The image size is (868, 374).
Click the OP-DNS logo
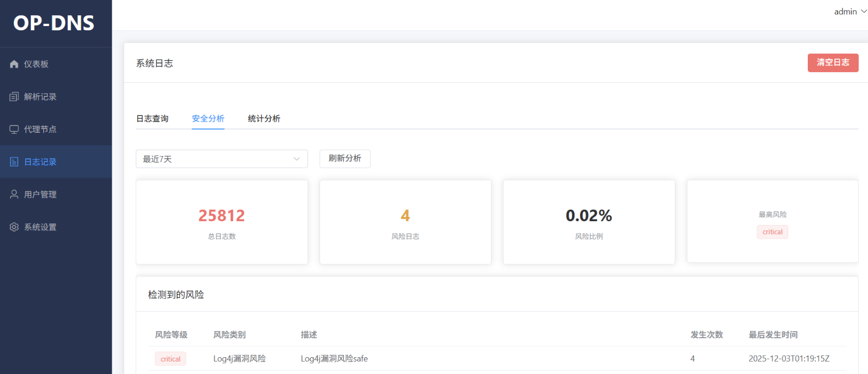pos(54,23)
